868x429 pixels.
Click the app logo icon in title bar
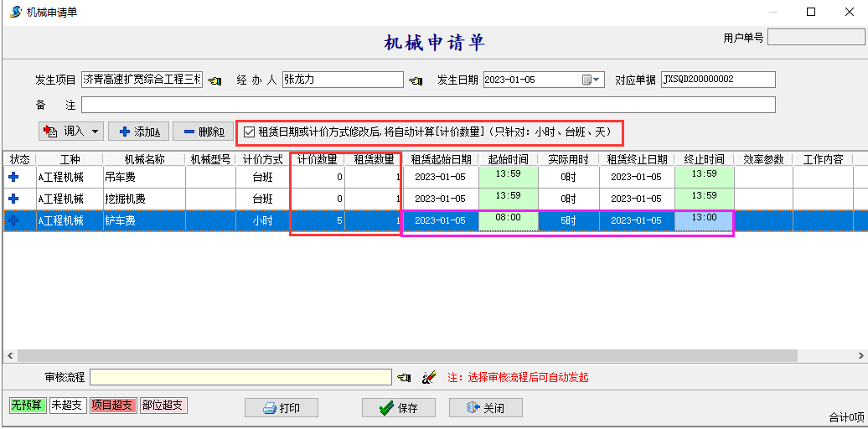coord(14,12)
